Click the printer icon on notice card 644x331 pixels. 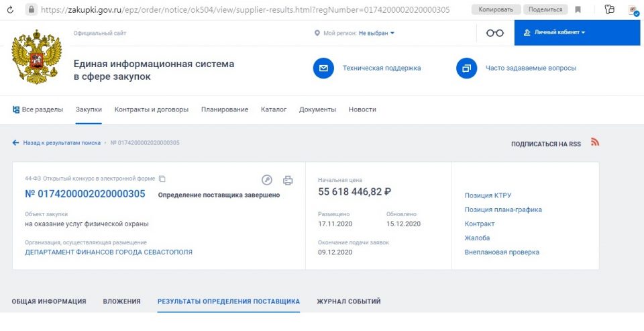coord(288,180)
